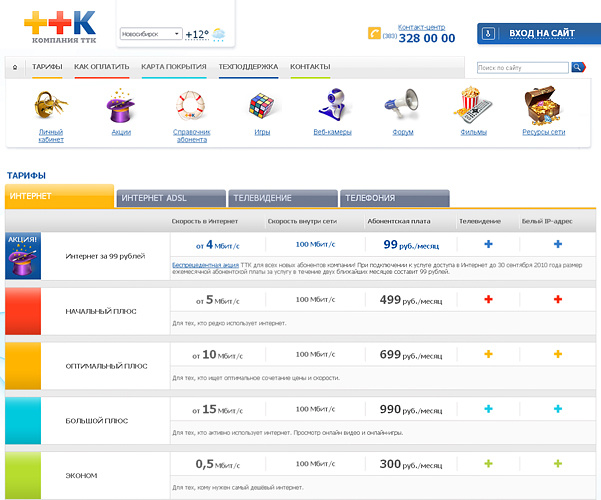
Task: Click the Игры Rubik's cube icon
Action: tap(262, 104)
